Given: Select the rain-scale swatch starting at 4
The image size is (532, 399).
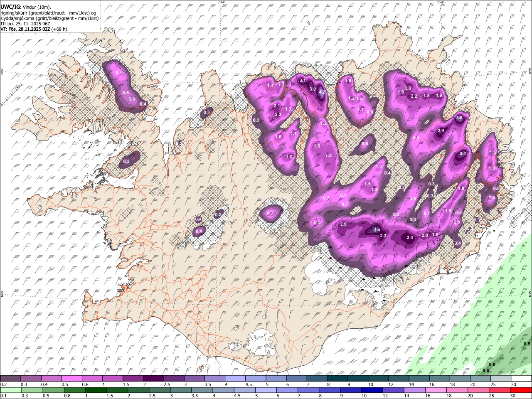Looking at the screenshot, I should 223,390.
